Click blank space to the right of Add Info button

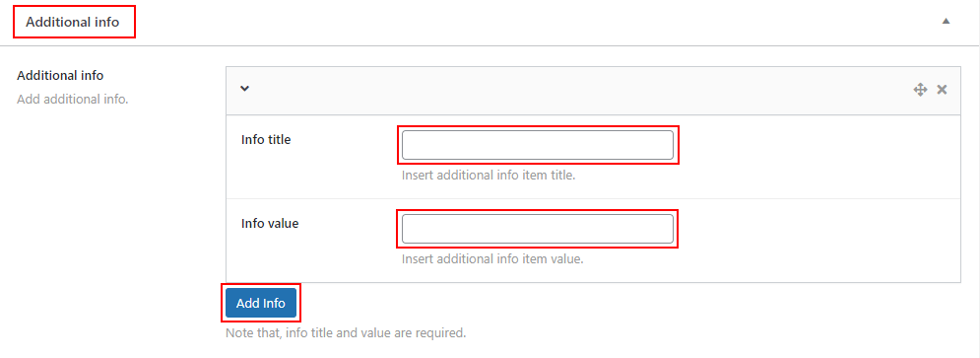click(x=625, y=304)
